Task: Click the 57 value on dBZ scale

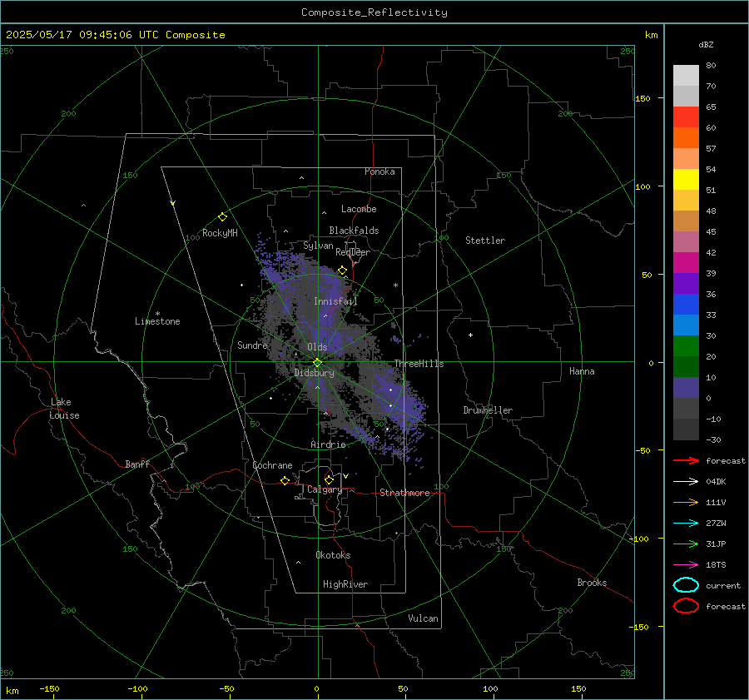Action: [x=711, y=149]
